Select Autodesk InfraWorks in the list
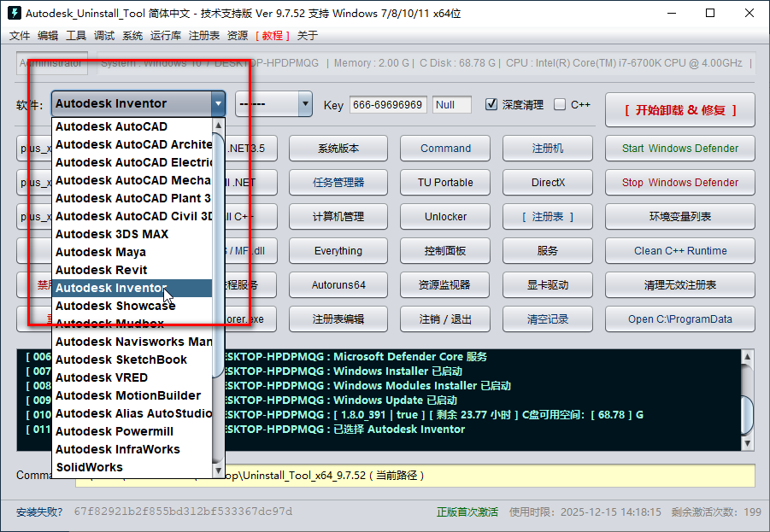The height and width of the screenshot is (532, 770). point(132,449)
